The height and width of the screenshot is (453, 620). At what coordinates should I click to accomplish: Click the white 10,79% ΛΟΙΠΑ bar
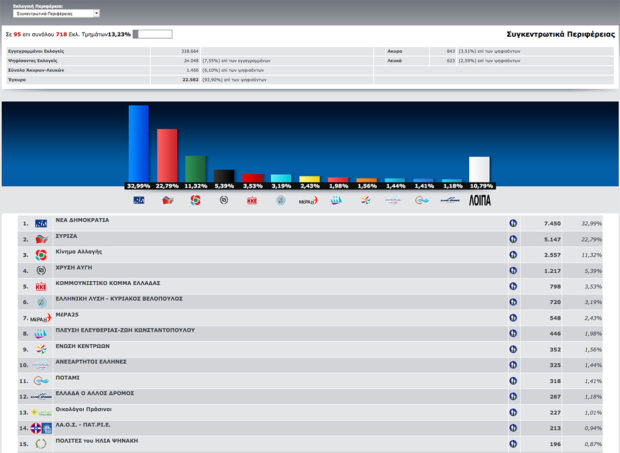pos(479,169)
